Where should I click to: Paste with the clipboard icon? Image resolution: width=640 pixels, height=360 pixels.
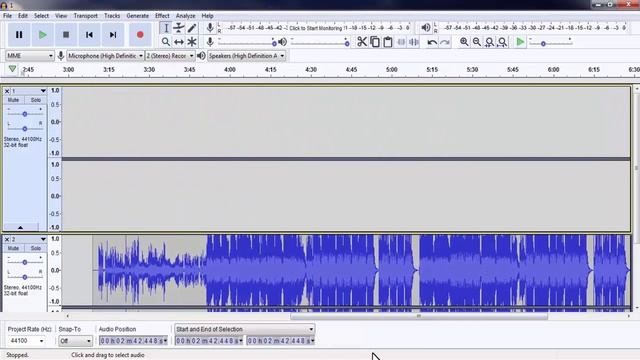388,42
